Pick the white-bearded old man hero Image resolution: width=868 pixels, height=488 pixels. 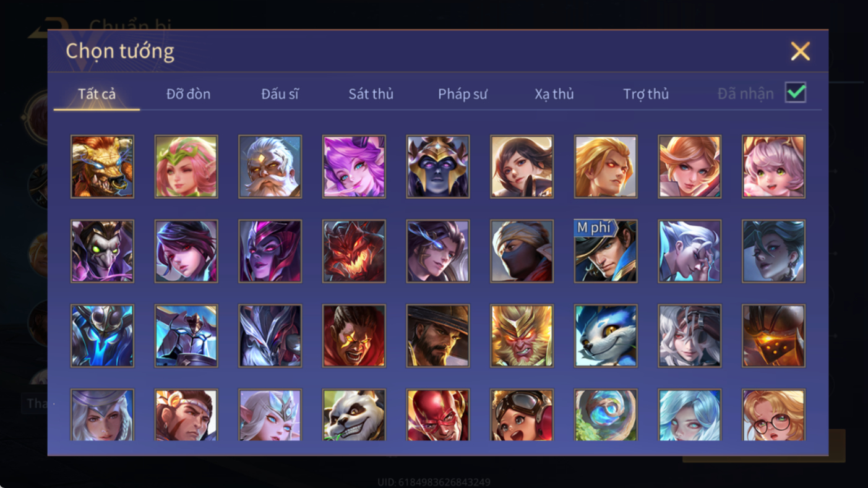270,167
